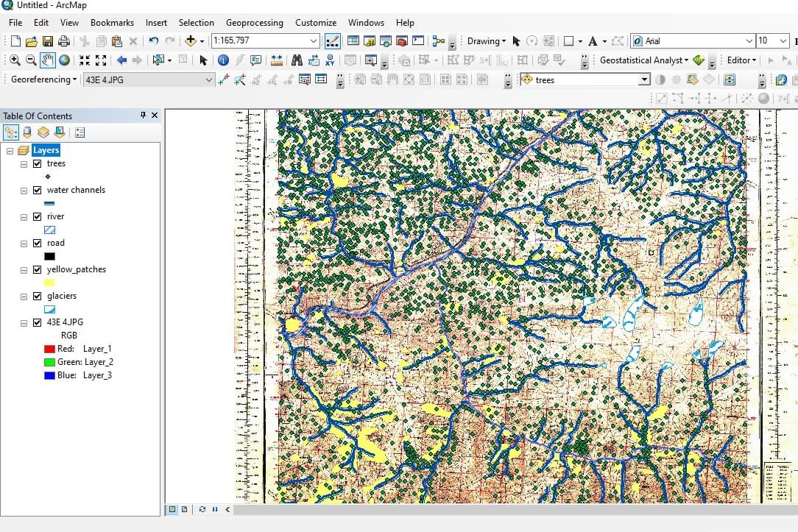Activate the Identify tool
Image resolution: width=798 pixels, height=532 pixels.
click(x=223, y=60)
